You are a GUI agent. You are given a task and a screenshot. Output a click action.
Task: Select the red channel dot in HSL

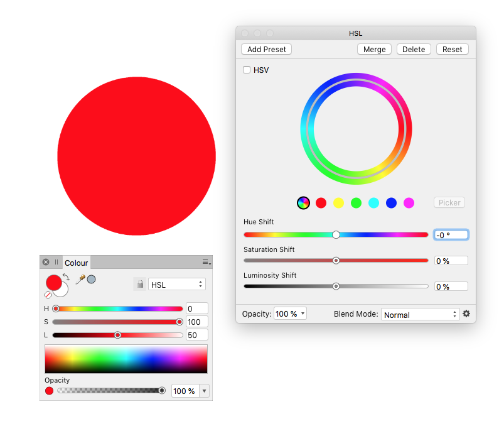coord(321,203)
